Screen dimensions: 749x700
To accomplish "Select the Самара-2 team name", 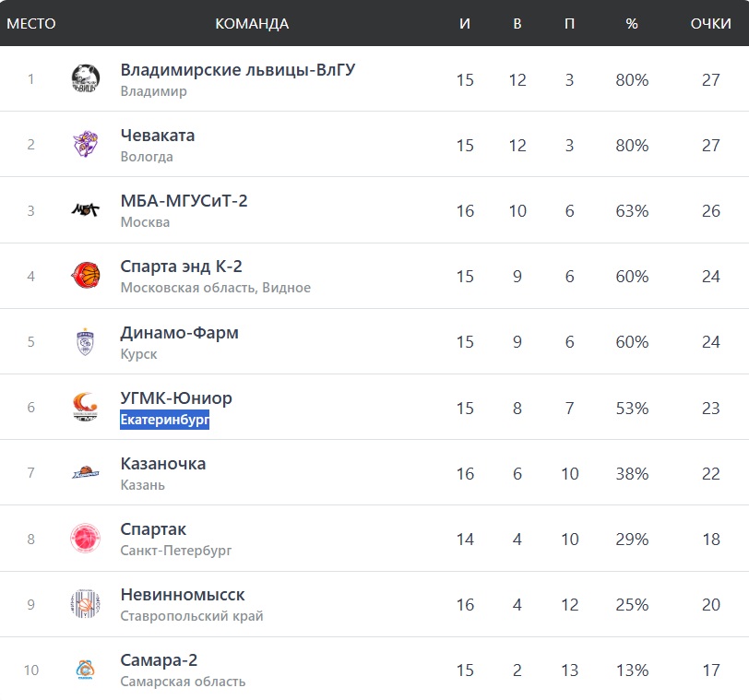I will [159, 660].
